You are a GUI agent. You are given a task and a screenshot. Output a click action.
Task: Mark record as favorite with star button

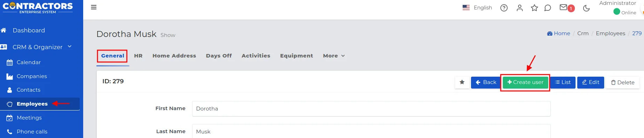coord(462,82)
